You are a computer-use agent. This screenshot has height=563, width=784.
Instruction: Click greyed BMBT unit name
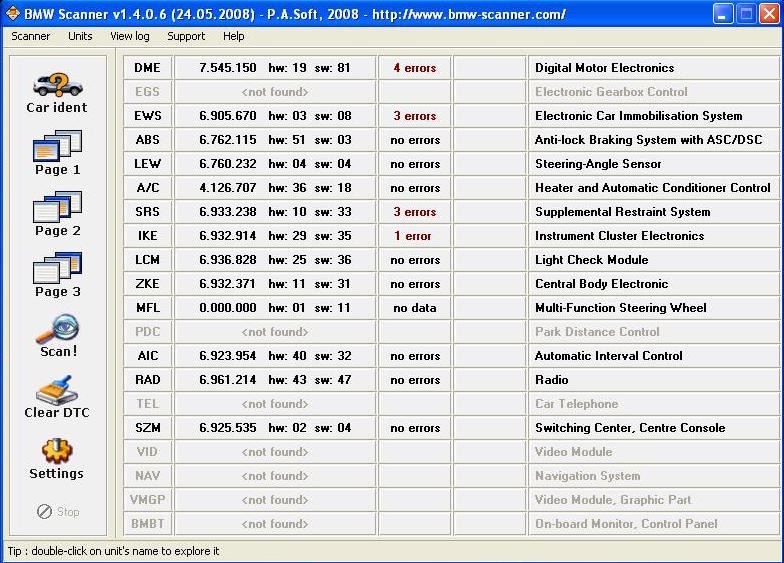148,524
